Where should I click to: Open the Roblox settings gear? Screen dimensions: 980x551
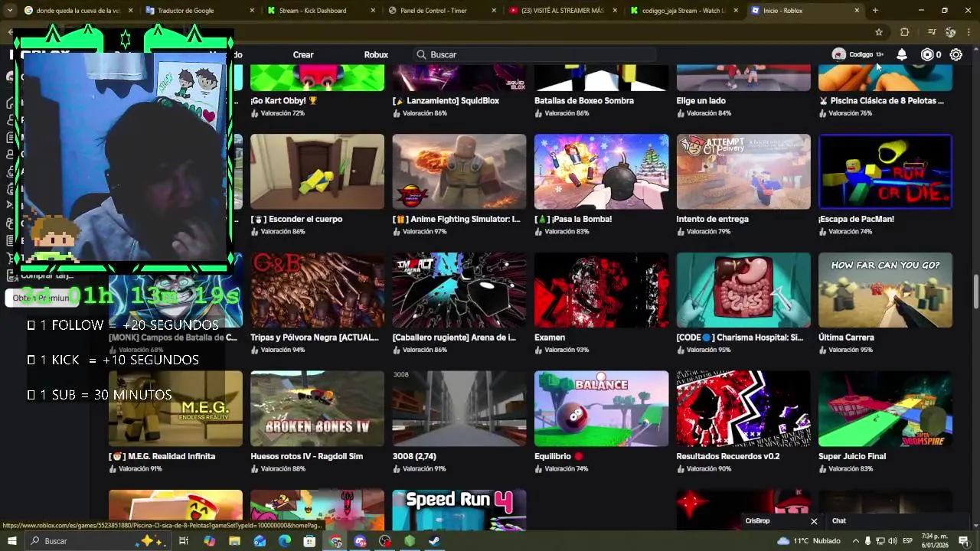click(x=956, y=54)
